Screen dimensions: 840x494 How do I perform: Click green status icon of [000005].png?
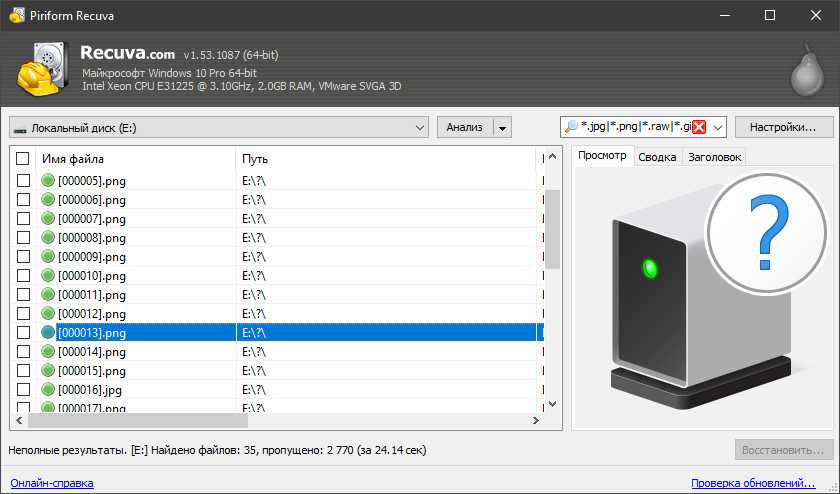pyautogui.click(x=48, y=181)
